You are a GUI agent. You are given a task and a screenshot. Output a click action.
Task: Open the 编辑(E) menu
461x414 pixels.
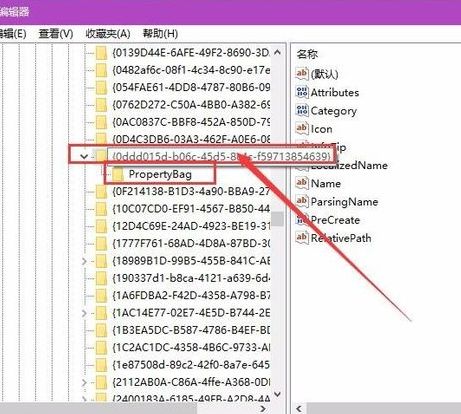point(13,33)
